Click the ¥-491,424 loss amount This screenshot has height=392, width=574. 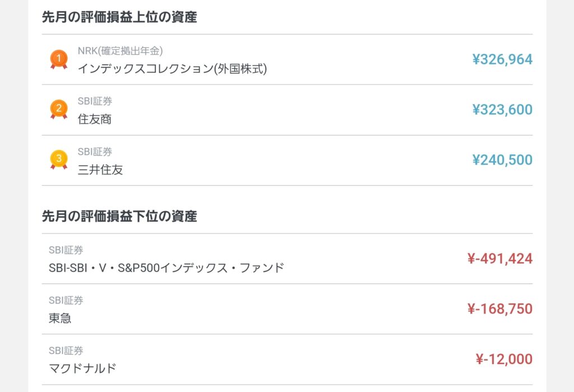(x=499, y=259)
